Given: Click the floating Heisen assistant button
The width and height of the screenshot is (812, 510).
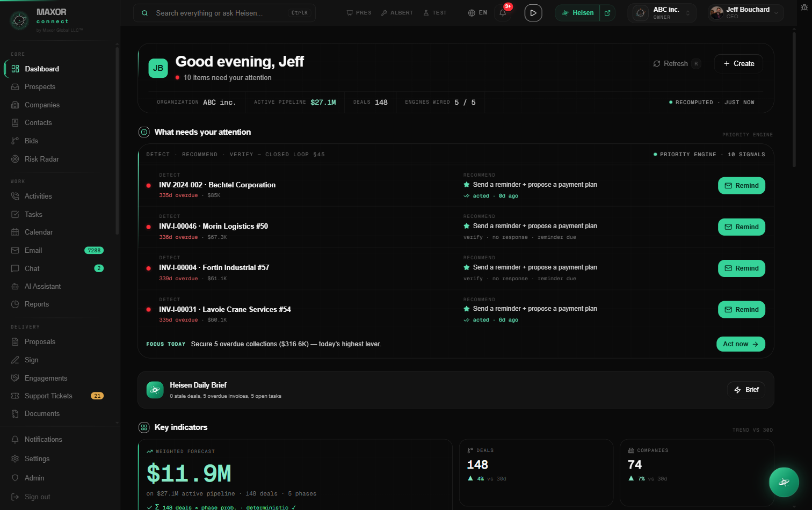Looking at the screenshot, I should point(784,482).
